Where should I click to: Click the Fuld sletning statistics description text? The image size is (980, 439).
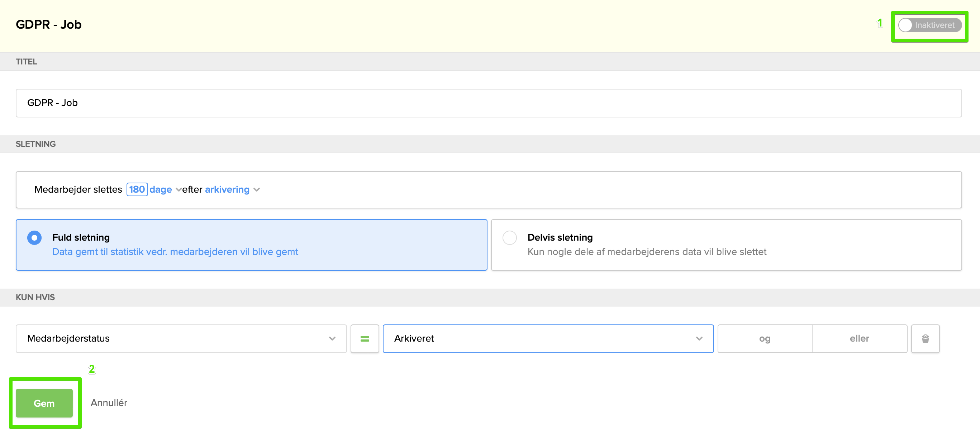(175, 252)
